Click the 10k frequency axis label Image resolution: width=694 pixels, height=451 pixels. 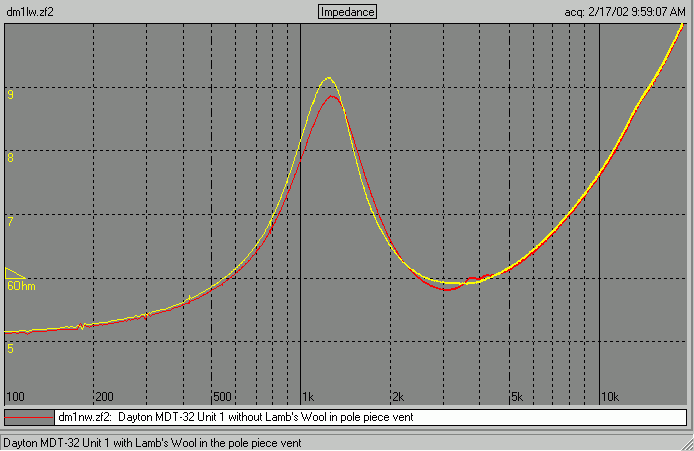(x=610, y=397)
